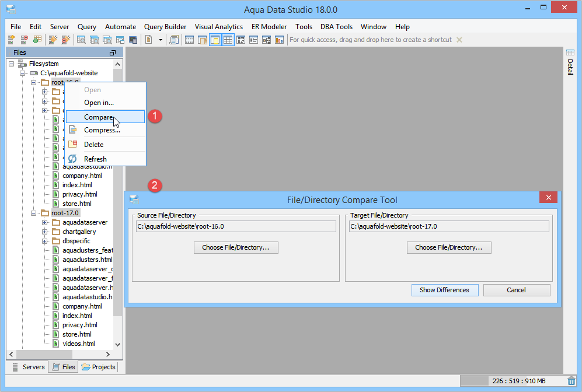Open the Detail side panel tab
Screen dimensions: 582x392
[x=570, y=62]
